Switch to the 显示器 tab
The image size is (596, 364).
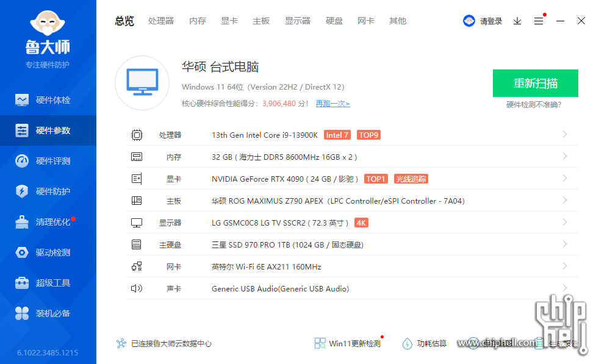298,21
